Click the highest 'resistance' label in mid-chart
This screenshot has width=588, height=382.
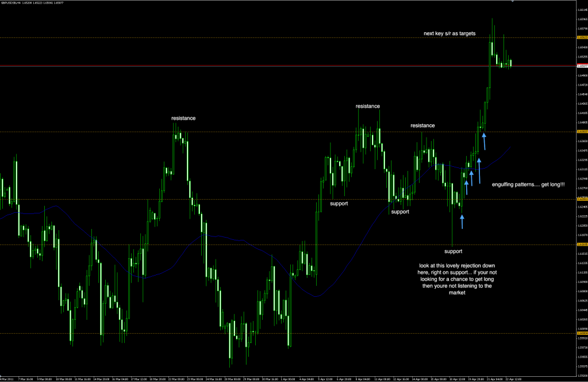coord(367,106)
